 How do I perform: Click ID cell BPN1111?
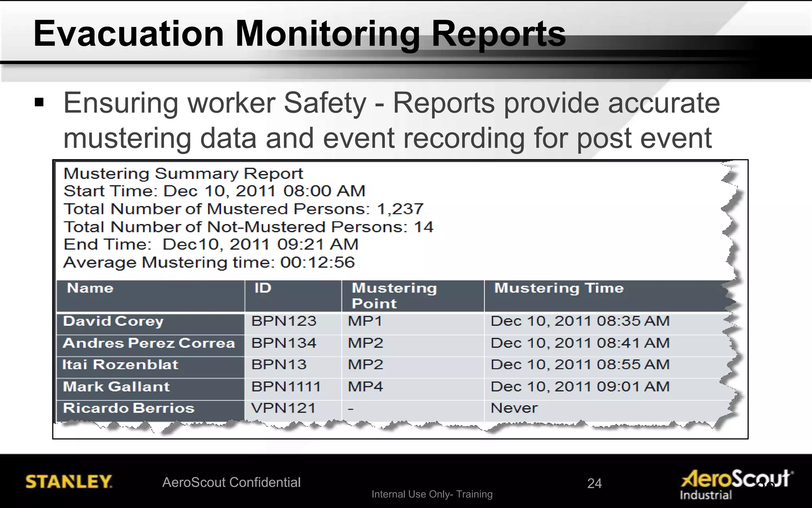pyautogui.click(x=293, y=389)
